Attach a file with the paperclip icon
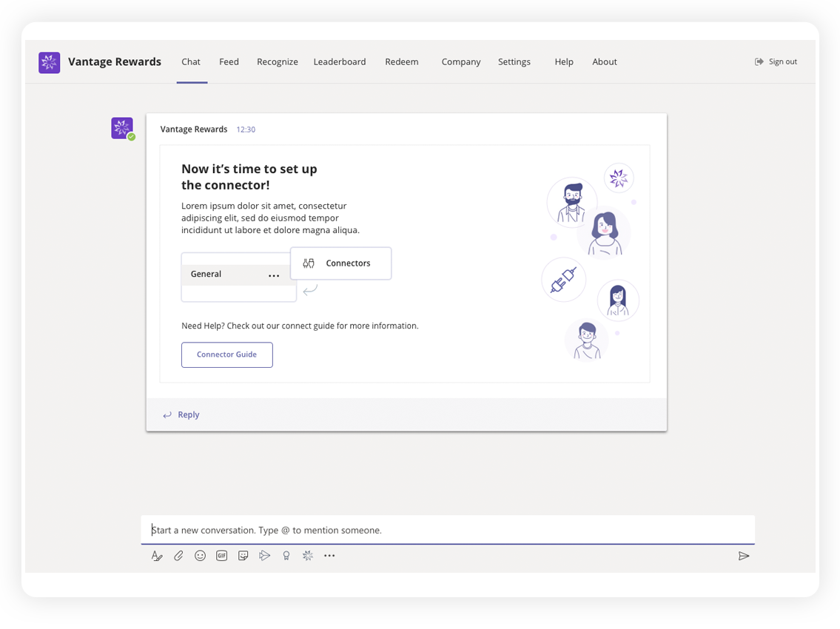The width and height of the screenshot is (840, 629). (178, 556)
